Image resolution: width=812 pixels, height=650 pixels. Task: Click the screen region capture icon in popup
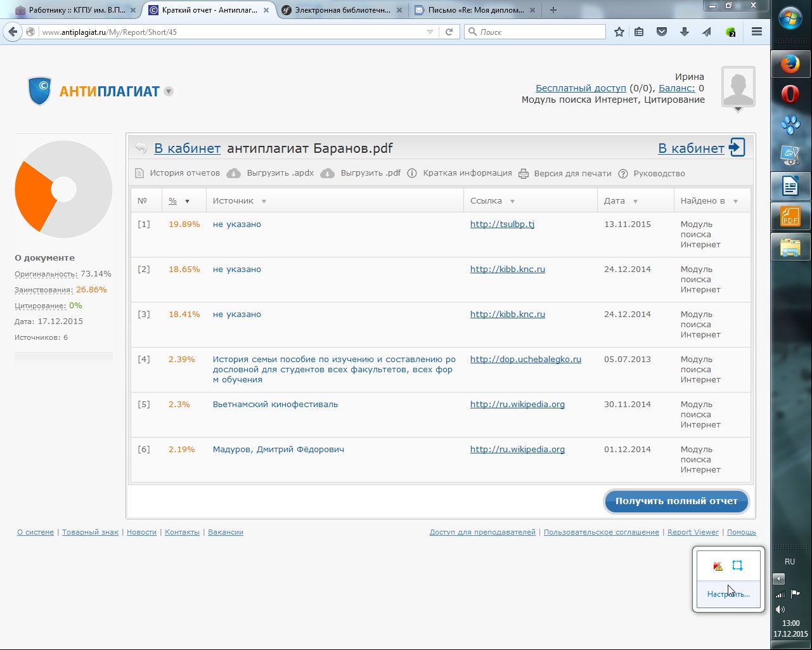point(737,566)
